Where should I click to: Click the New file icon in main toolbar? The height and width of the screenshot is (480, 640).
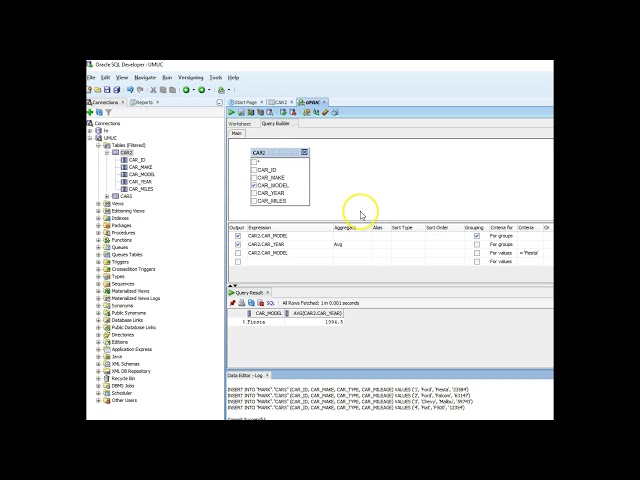pos(89,90)
